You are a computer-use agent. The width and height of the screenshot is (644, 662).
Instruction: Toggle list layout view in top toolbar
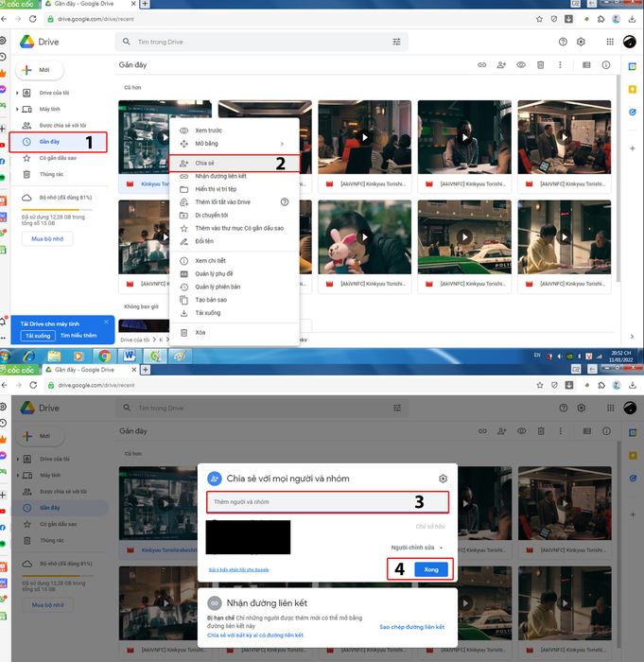[x=586, y=65]
